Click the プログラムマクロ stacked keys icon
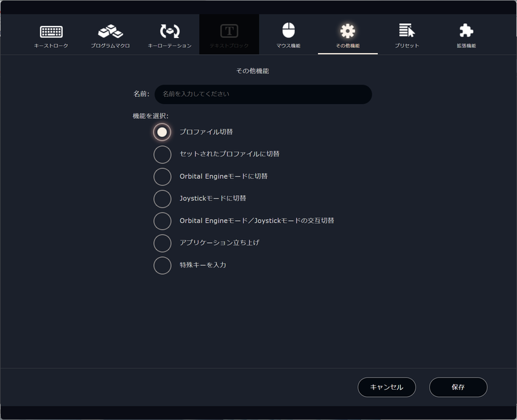Viewport: 517px width, 420px height. coord(111,30)
